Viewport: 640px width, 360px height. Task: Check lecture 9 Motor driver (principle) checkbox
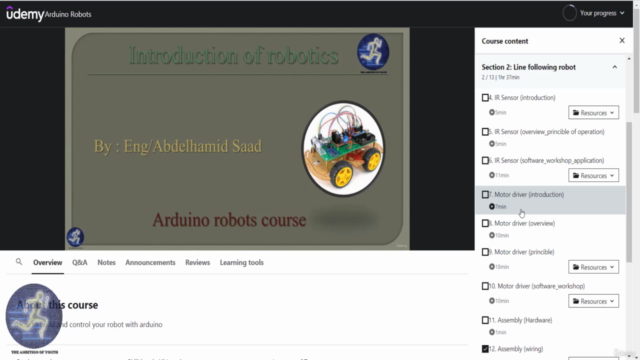(x=485, y=252)
